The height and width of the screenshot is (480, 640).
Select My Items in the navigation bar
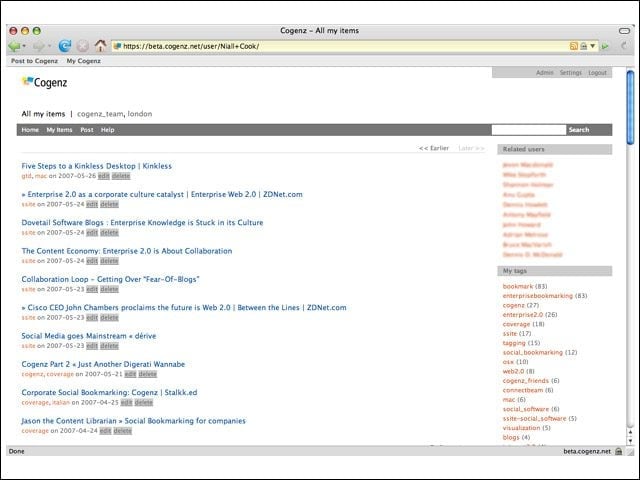59,130
